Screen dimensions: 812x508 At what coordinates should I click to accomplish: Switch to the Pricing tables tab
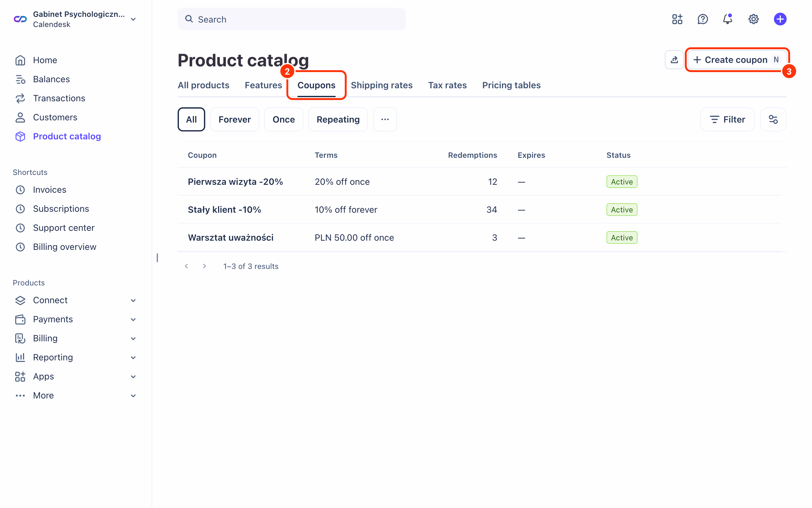pyautogui.click(x=511, y=85)
